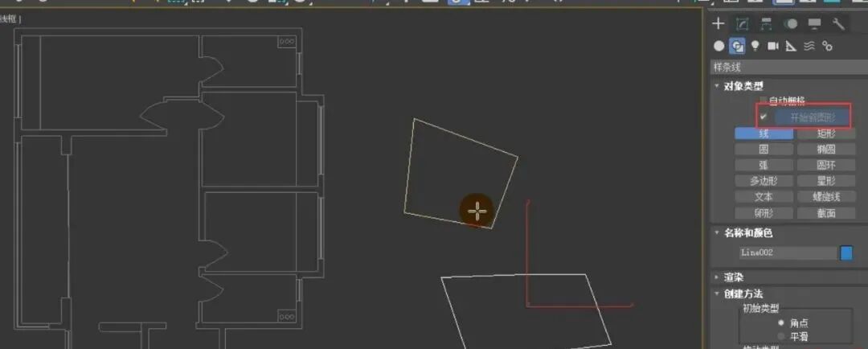This screenshot has width=868, height=349.
Task: Select the Space Warps category icon
Action: (x=809, y=46)
